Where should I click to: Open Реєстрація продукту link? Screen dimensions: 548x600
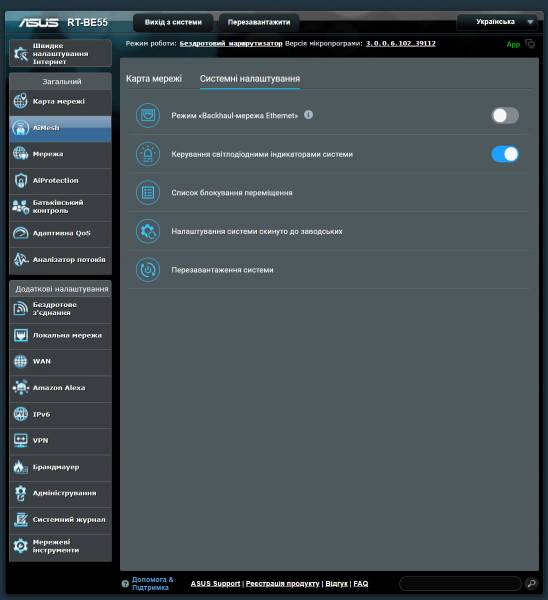[282, 584]
